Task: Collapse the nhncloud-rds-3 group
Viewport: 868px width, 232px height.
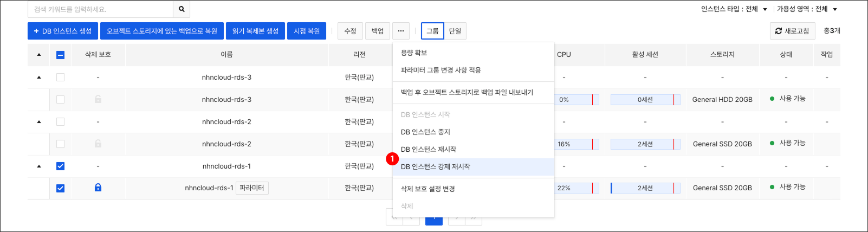Action: click(x=39, y=78)
